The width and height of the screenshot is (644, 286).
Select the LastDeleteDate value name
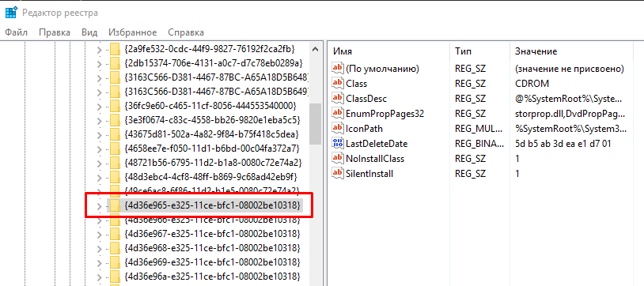377,144
